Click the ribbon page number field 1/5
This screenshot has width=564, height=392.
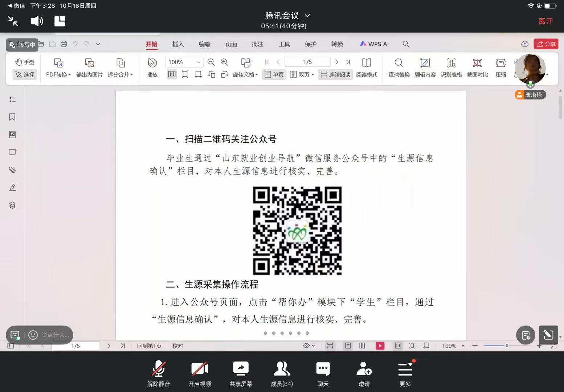307,62
